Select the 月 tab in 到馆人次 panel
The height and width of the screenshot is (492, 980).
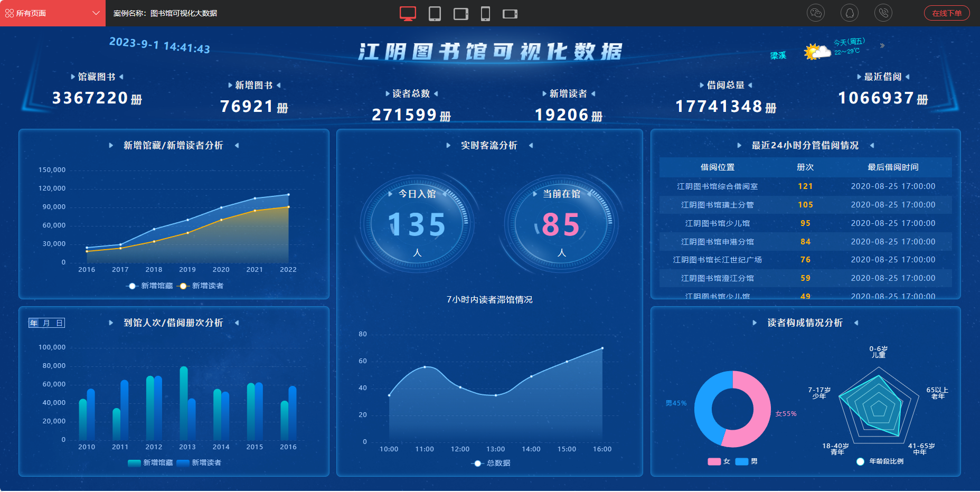coord(46,323)
